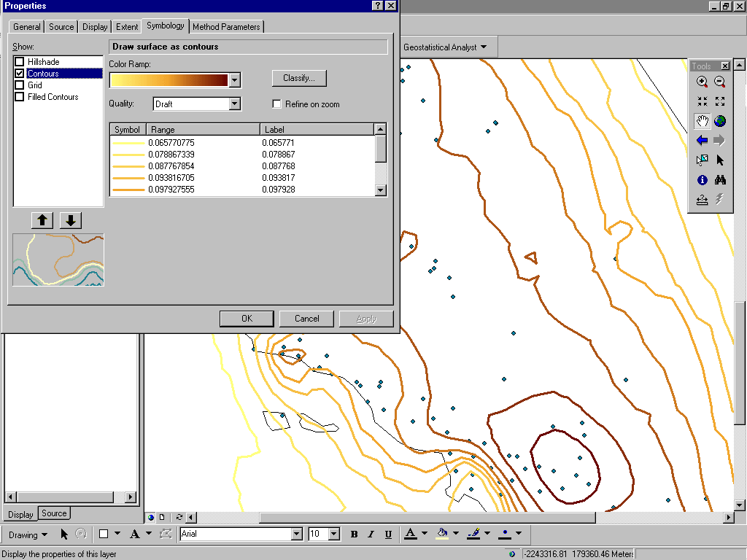This screenshot has width=747, height=560.
Task: Activate the Hyperlink lightning bolt tool
Action: click(720, 199)
